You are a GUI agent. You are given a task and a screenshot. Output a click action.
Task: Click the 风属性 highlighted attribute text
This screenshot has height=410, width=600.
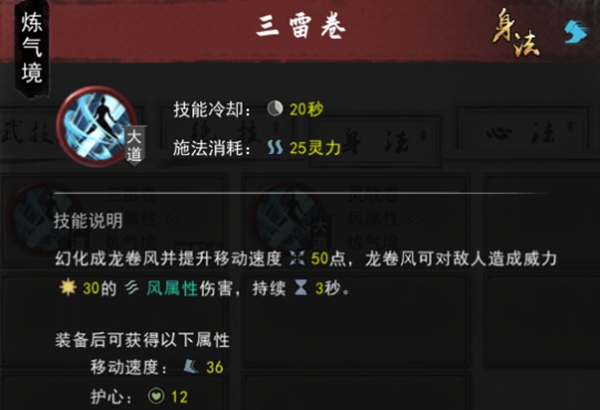pyautogui.click(x=172, y=288)
